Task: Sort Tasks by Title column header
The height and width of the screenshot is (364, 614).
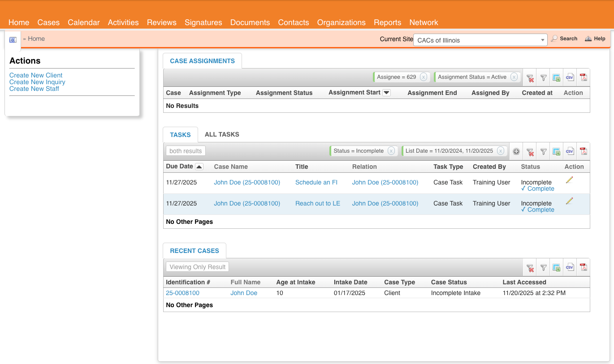Action: pos(302,167)
